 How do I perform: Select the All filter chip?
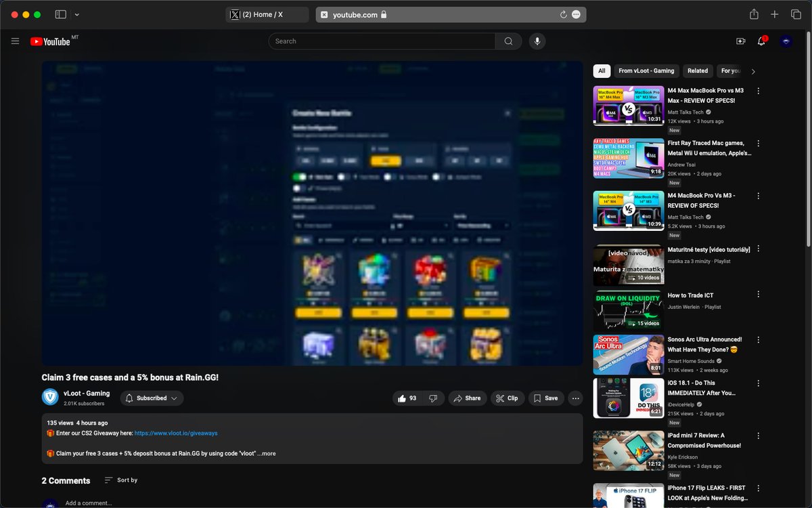tap(602, 70)
